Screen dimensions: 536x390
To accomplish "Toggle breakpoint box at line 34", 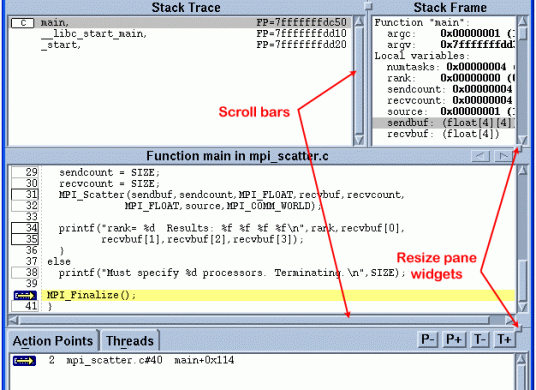I will [25, 228].
